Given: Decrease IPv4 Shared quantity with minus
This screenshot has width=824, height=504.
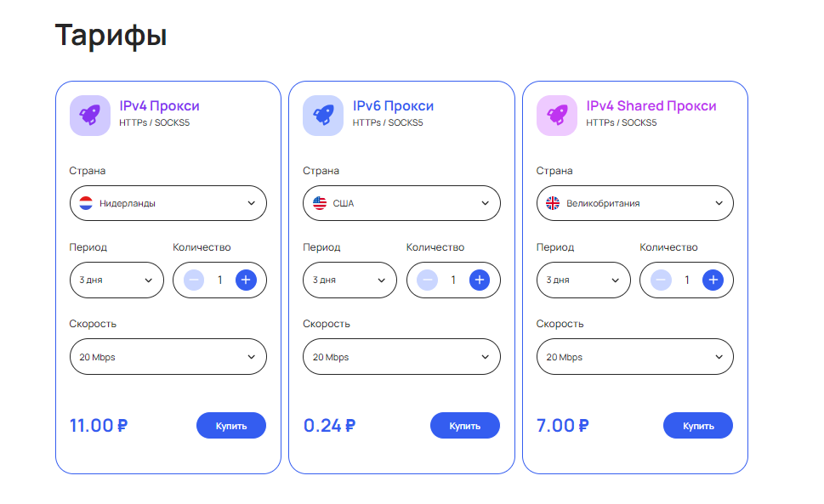Looking at the screenshot, I should (661, 280).
